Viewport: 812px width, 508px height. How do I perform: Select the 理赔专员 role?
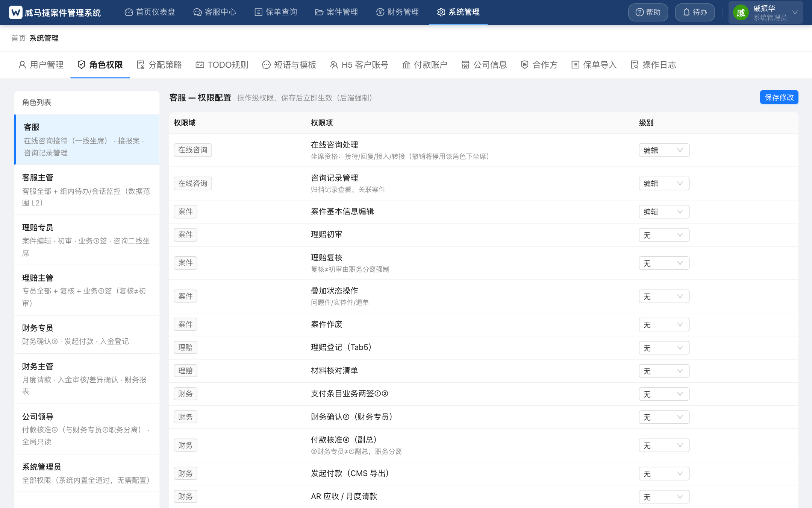pos(87,240)
